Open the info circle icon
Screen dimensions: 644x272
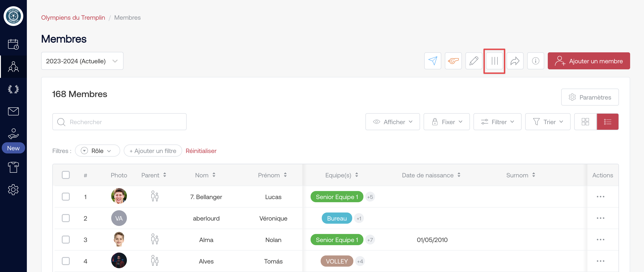535,61
